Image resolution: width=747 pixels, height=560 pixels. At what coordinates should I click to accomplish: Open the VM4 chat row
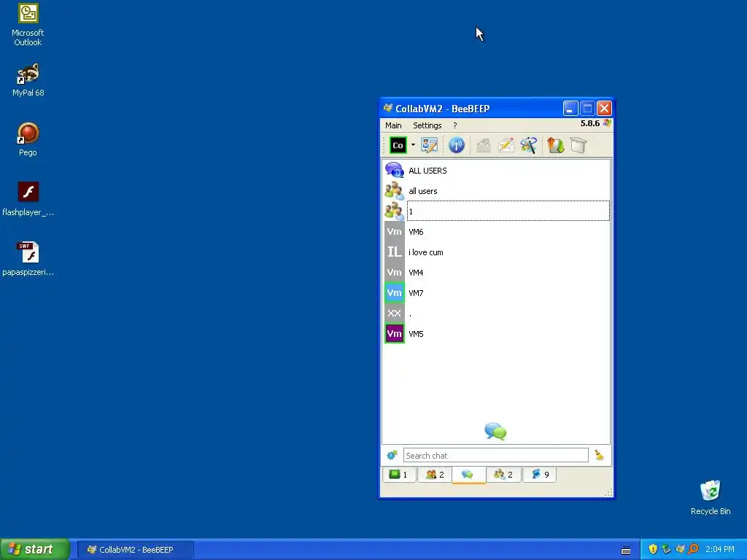(496, 273)
